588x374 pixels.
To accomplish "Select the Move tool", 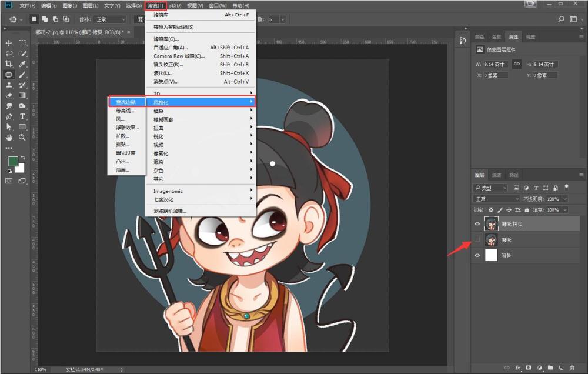I will (9, 43).
